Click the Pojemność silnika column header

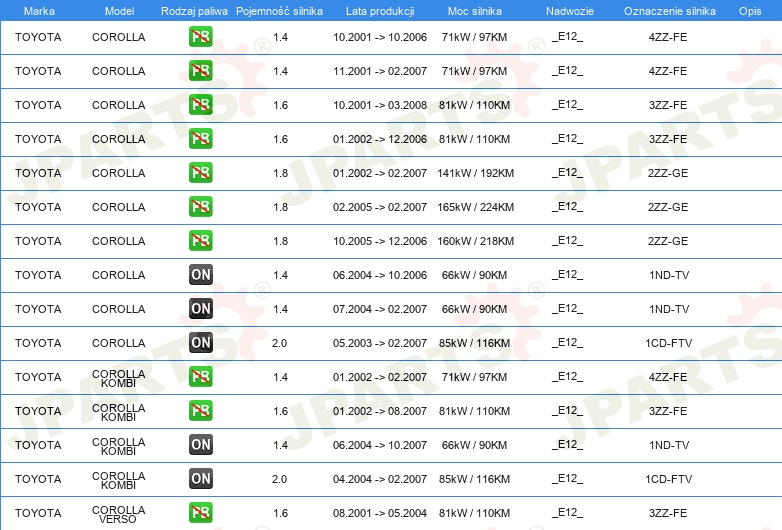click(279, 11)
